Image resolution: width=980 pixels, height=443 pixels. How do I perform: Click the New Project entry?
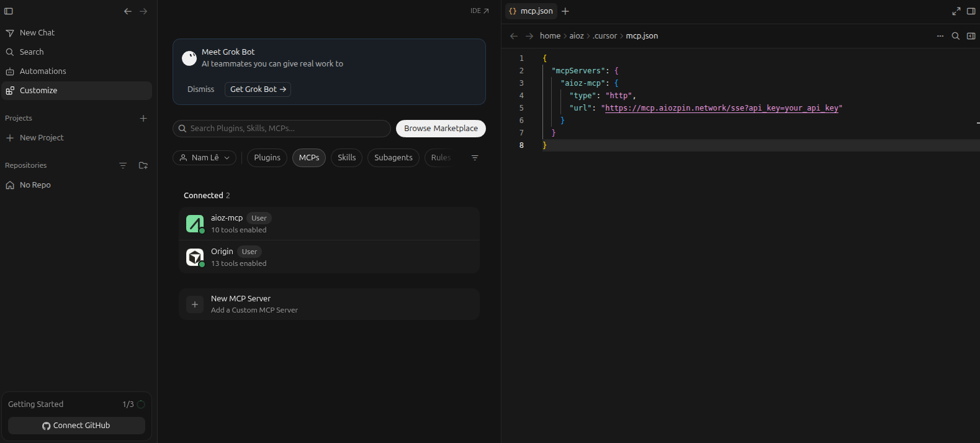coord(77,138)
